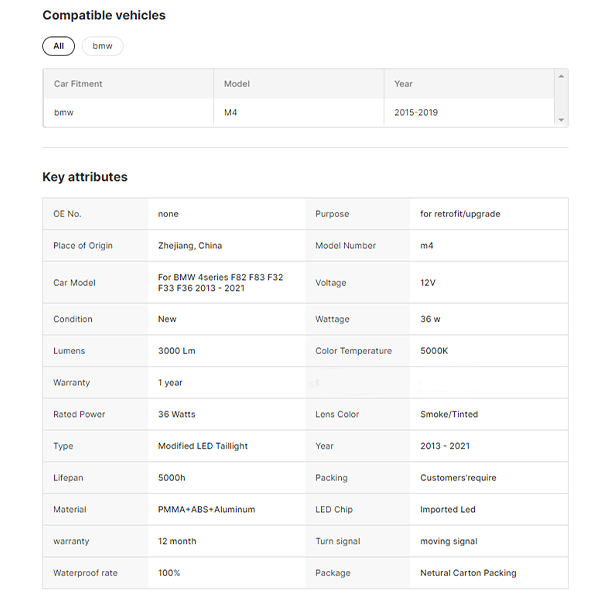
Task: Click the compatible vehicles table scrollbar track
Action: 561,98
